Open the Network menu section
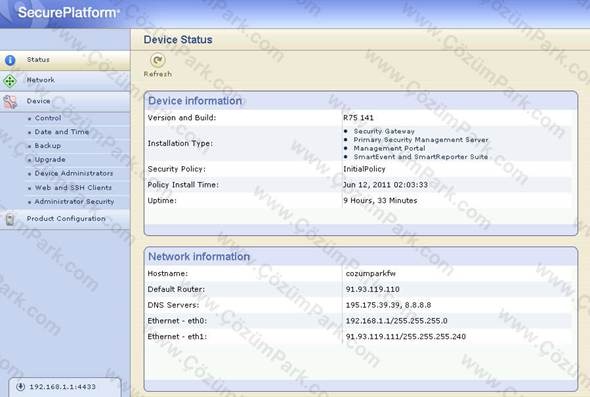The width and height of the screenshot is (590, 397). [65, 81]
